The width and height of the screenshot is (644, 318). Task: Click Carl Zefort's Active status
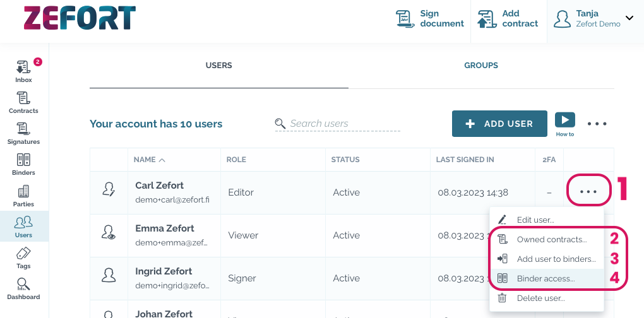346,192
